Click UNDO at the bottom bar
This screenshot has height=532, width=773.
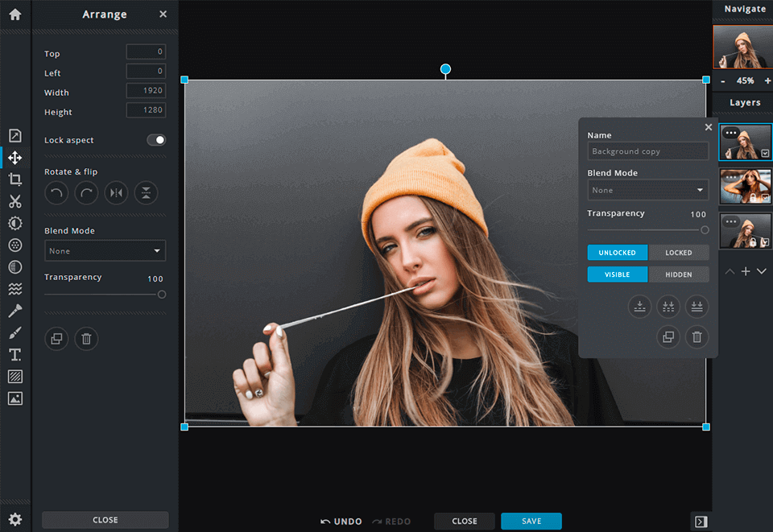coord(341,522)
